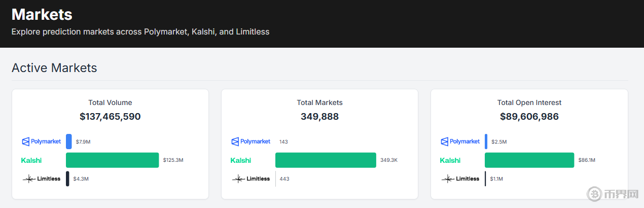This screenshot has width=644, height=208.
Task: Click Limitless logo in Total Markets card
Action: pos(251,179)
